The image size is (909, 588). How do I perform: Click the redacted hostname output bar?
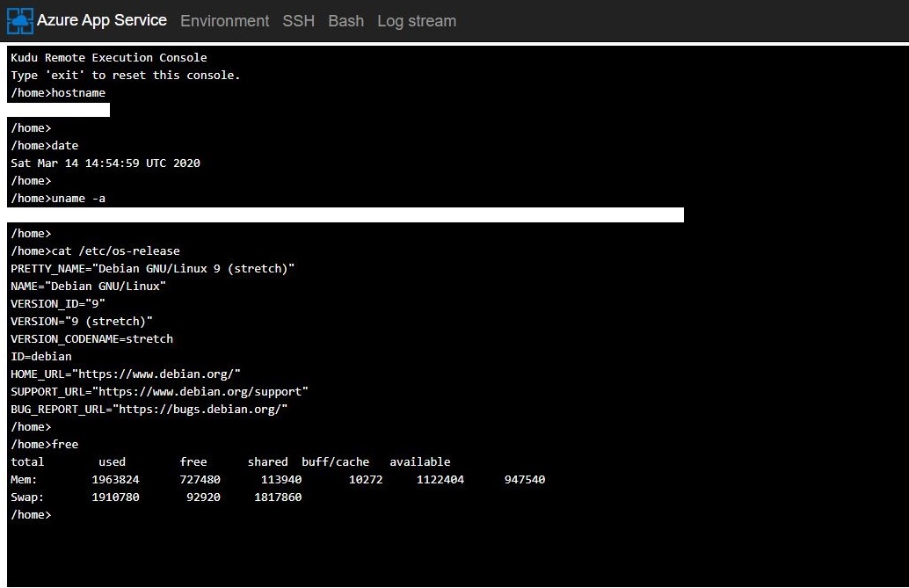pyautogui.click(x=60, y=110)
